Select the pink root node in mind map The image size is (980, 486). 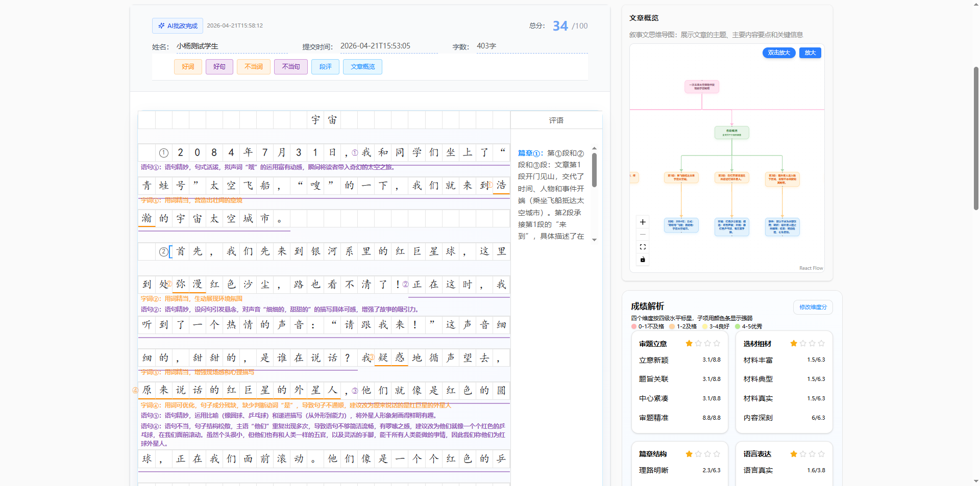coord(702,87)
